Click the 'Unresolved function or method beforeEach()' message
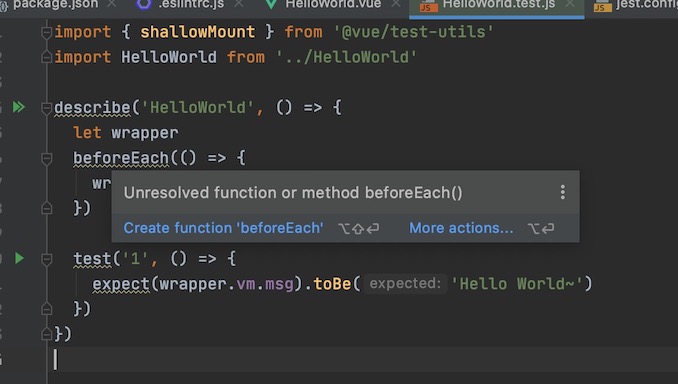Image resolution: width=678 pixels, height=384 pixels. coord(293,192)
